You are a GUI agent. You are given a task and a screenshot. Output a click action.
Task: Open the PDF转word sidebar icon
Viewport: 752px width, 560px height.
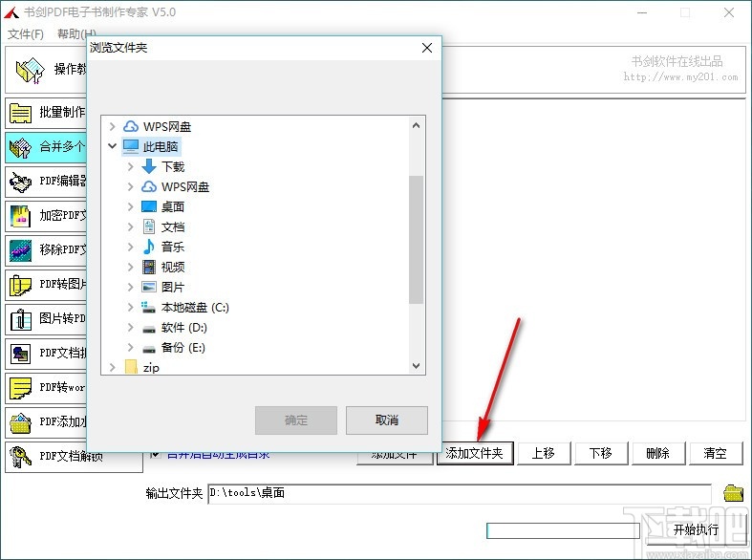tap(21, 388)
